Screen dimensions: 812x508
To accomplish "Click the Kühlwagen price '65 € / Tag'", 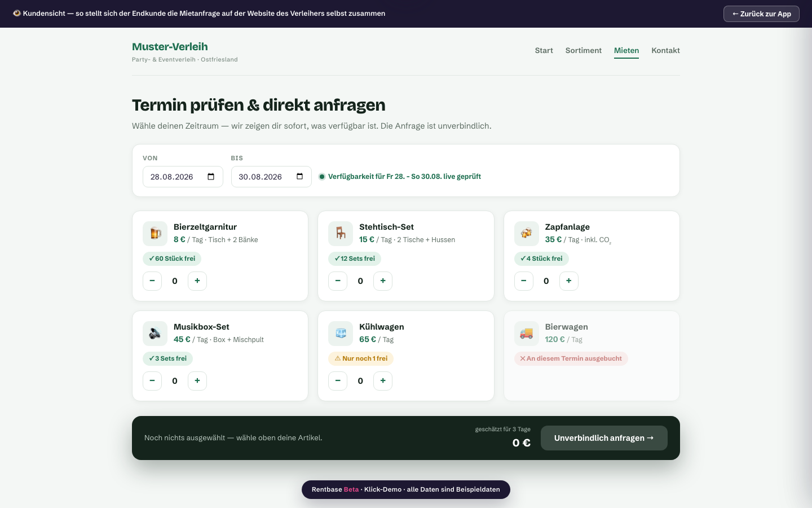I will [377, 339].
